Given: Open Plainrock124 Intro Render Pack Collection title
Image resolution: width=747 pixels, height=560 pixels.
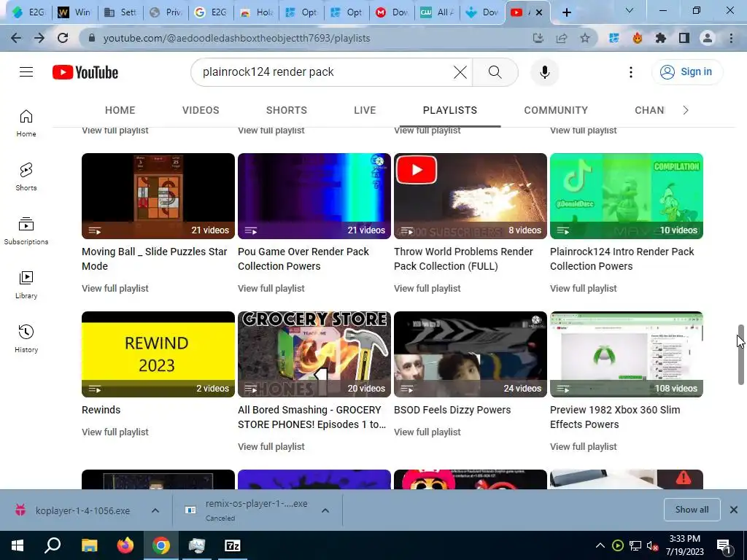Looking at the screenshot, I should [x=622, y=259].
